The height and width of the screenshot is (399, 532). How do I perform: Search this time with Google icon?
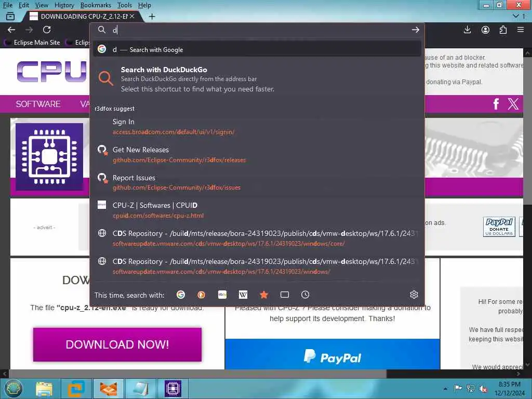tap(181, 295)
